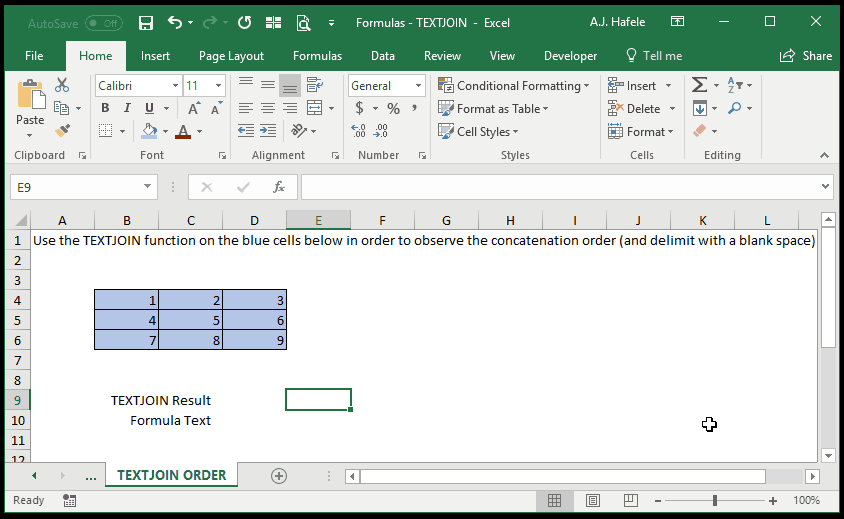Screen dimensions: 844x519
Task: Apply Percent Style with the % icon
Action: (393, 108)
